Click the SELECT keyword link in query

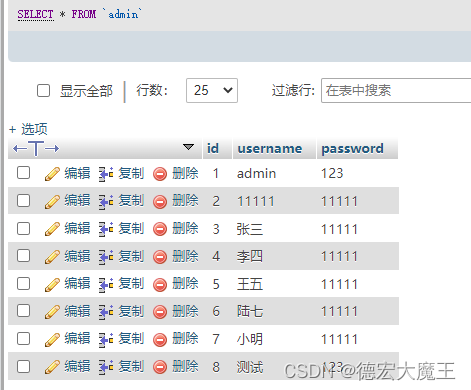[x=36, y=14]
